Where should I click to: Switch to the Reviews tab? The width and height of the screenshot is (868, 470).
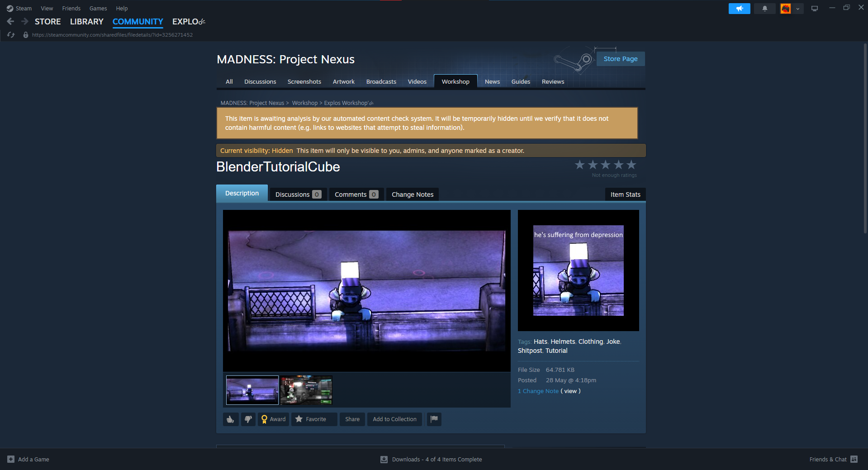tap(553, 81)
